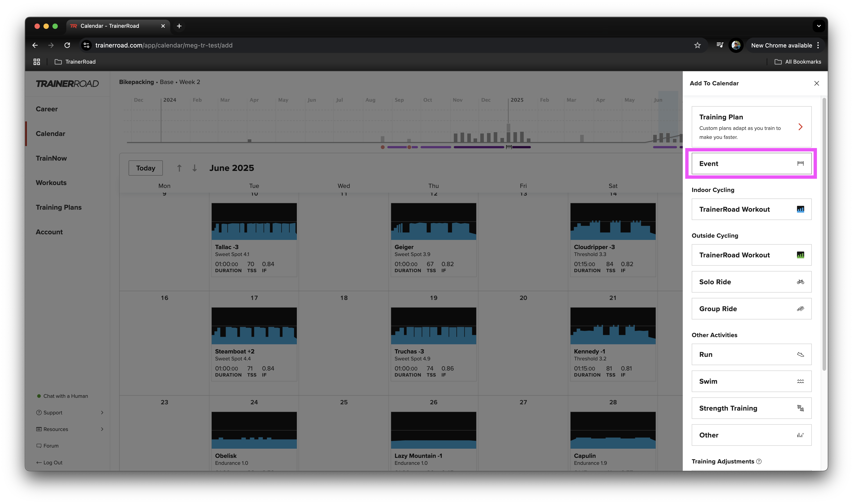Screen dimensions: 853x504
Task: Click the Add To Calendar panel scrollbar
Action: pyautogui.click(x=824, y=234)
